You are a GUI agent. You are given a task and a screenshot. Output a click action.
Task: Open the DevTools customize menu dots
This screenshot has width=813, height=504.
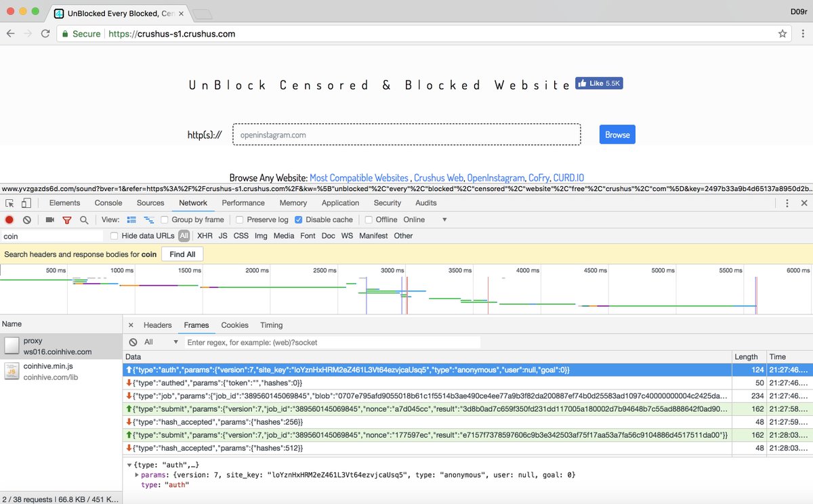click(787, 203)
